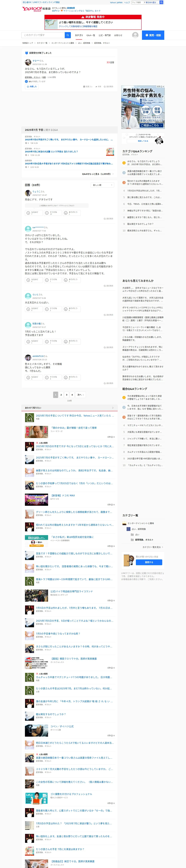Click the tsunami warning map thumbnail
This screenshot has height=868, width=186.
click(51, 24)
